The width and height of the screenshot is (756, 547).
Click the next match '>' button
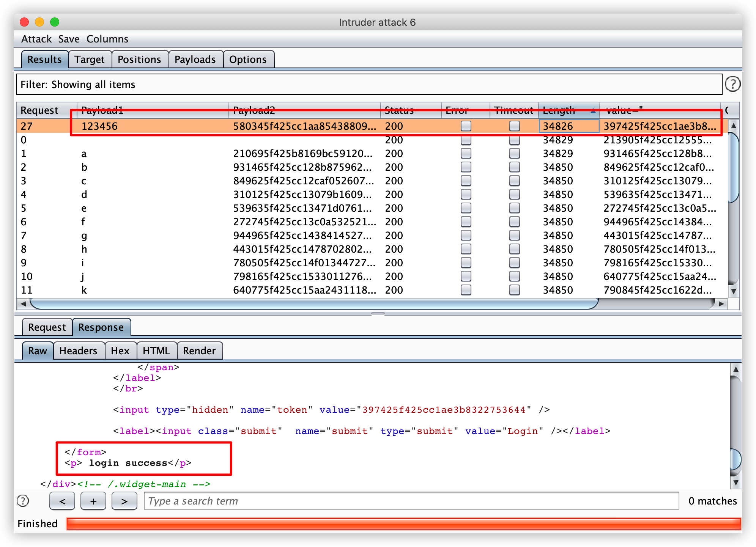tap(124, 501)
